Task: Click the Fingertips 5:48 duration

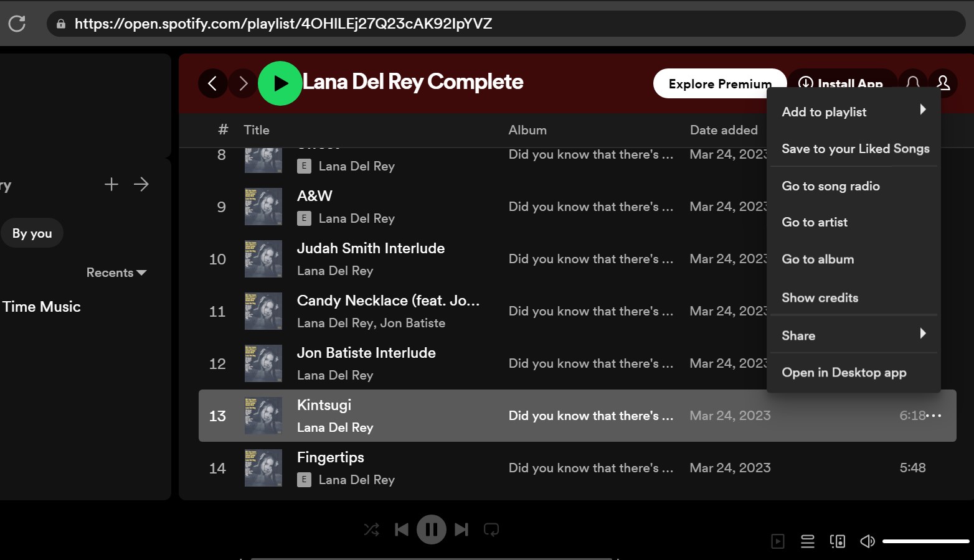Action: [912, 468]
